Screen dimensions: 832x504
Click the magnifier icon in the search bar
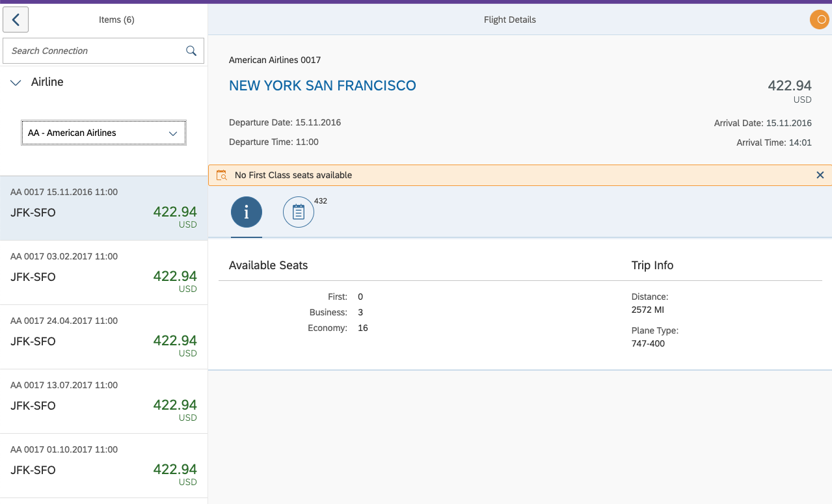pyautogui.click(x=191, y=50)
